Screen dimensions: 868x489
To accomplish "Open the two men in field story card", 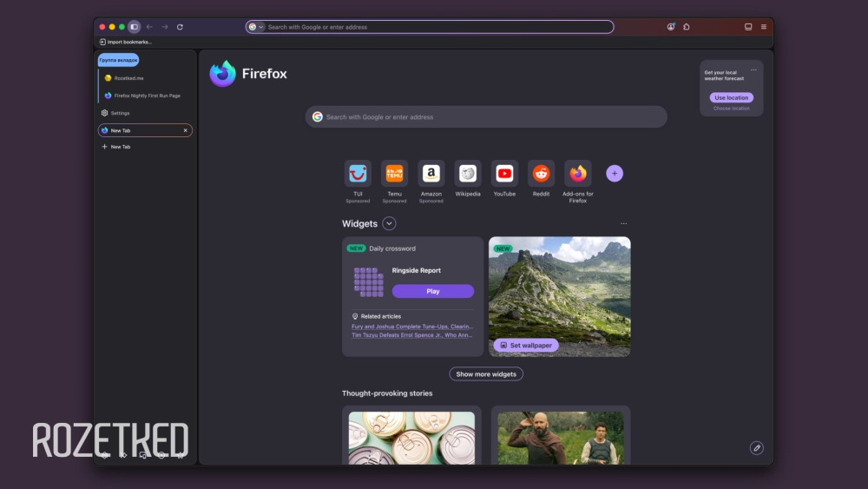I will pyautogui.click(x=561, y=437).
